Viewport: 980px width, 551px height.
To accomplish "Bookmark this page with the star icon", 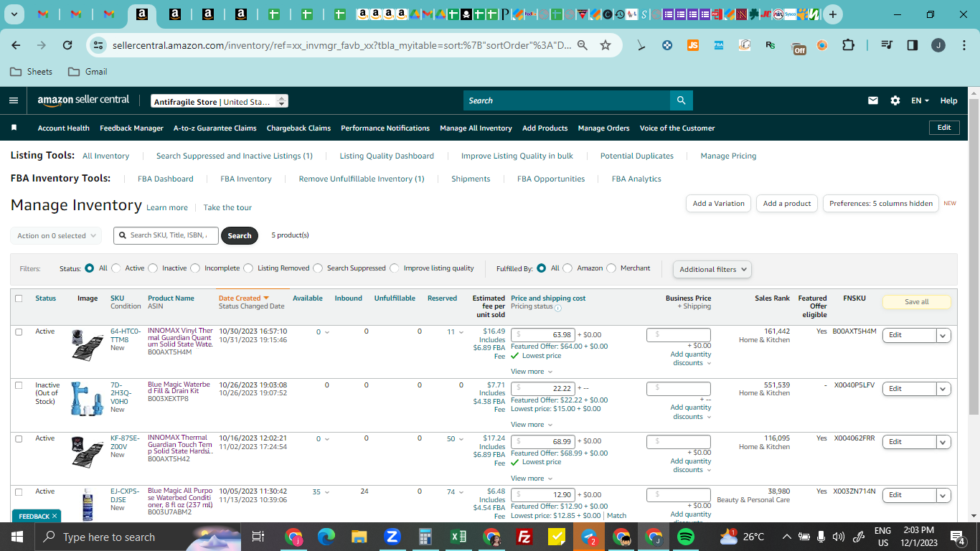I will click(606, 45).
